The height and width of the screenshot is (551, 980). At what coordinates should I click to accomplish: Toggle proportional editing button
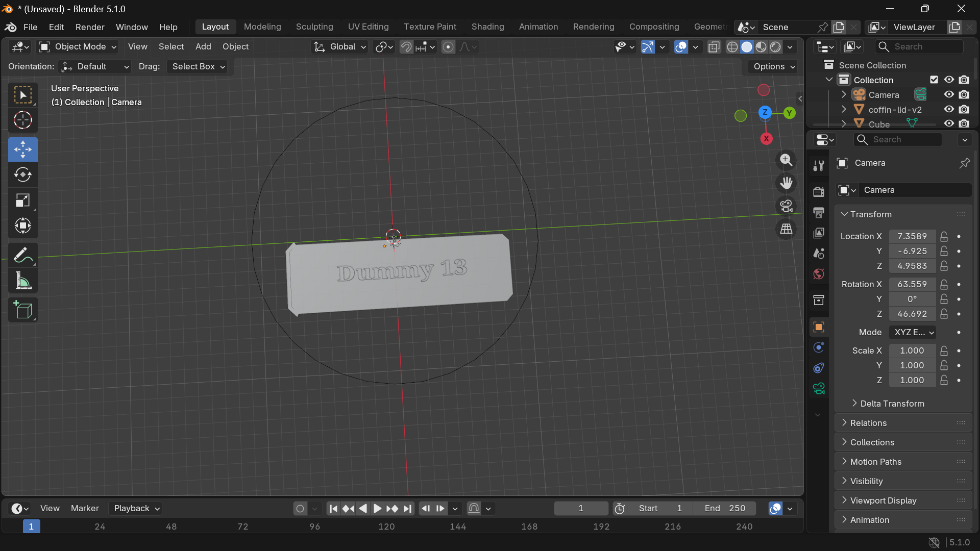point(448,47)
